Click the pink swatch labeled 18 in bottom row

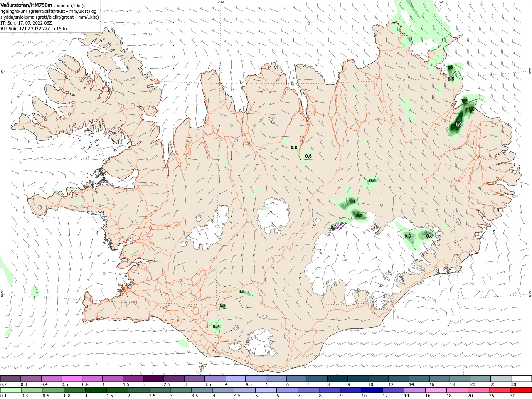click(457, 390)
